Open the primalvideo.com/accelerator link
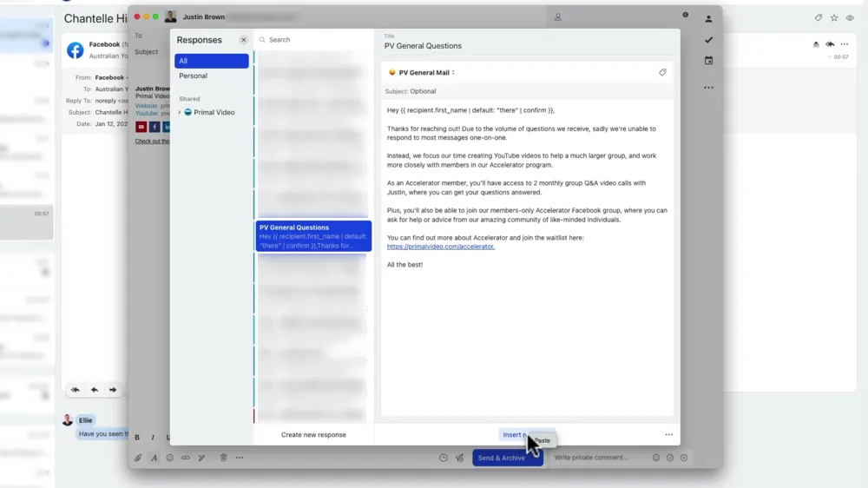The width and height of the screenshot is (868, 488). pos(441,247)
